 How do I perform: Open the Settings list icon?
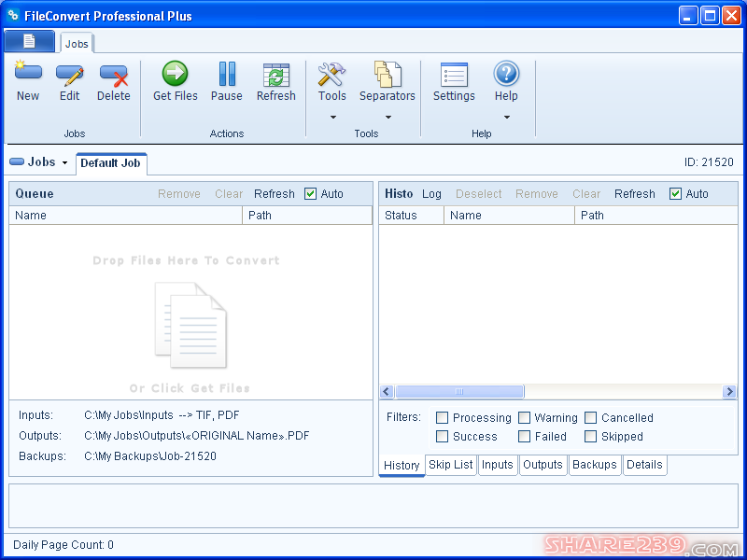click(x=454, y=75)
